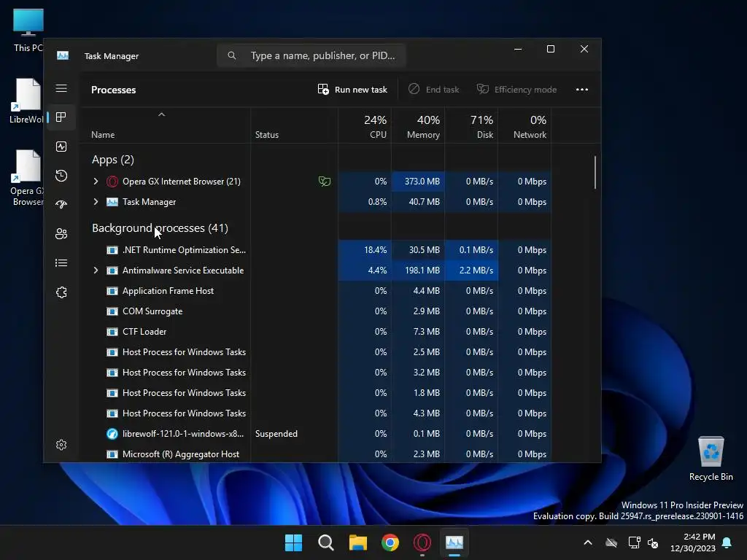Open the notification bell in system tray
The width and height of the screenshot is (747, 560).
click(x=727, y=542)
